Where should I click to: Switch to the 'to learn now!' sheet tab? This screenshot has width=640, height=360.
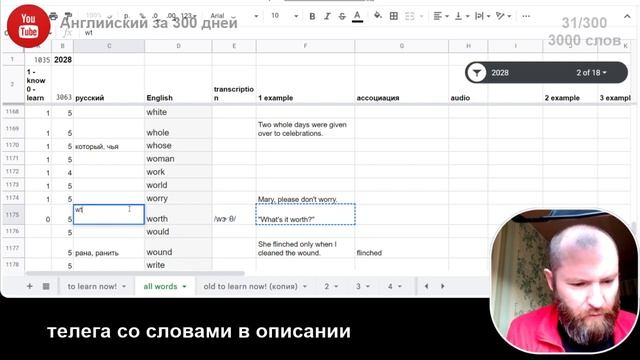(96, 287)
